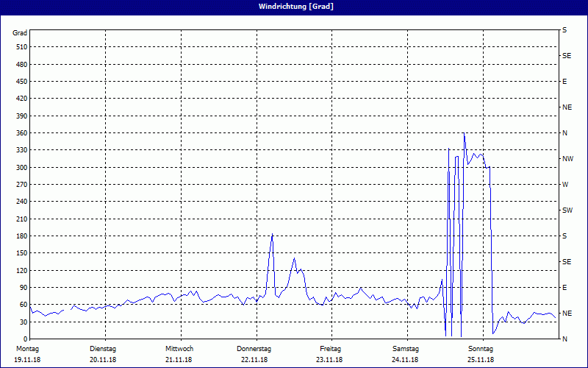This screenshot has width=588, height=368.
Task: Click compass 'S' aligned with 180 gridline
Action: pos(564,236)
